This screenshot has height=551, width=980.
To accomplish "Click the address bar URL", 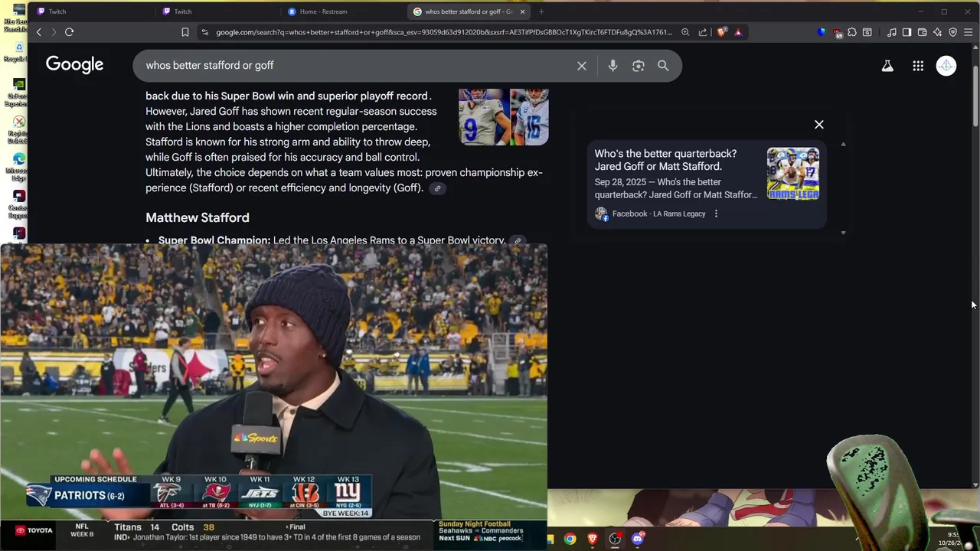I will pyautogui.click(x=444, y=32).
